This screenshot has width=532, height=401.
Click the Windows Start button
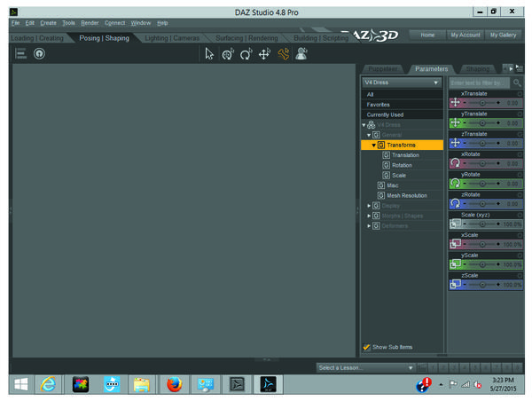coord(21,385)
